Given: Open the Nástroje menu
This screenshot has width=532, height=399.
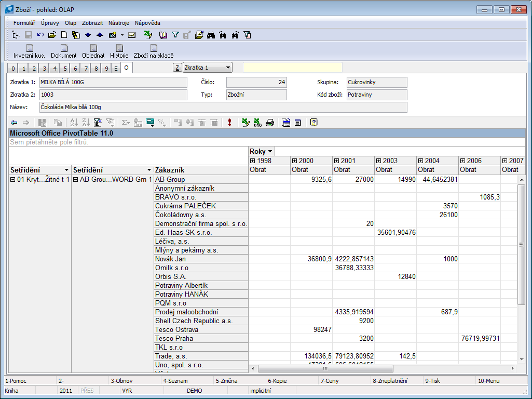Looking at the screenshot, I should click(x=119, y=23).
